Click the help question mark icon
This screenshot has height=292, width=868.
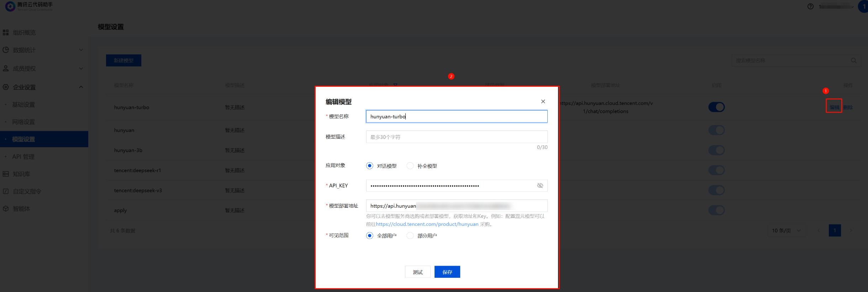click(x=810, y=6)
